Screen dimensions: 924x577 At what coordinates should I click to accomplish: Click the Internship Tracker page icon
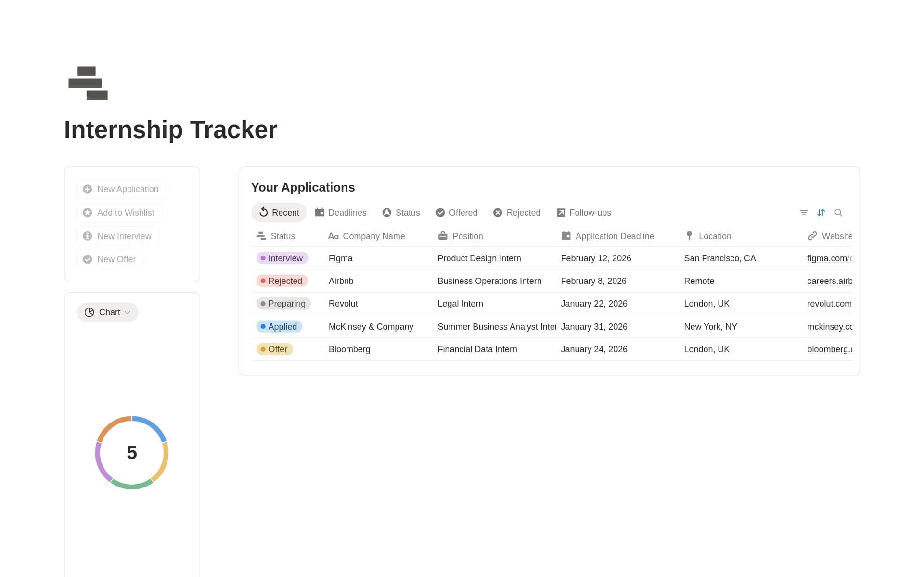(x=88, y=83)
